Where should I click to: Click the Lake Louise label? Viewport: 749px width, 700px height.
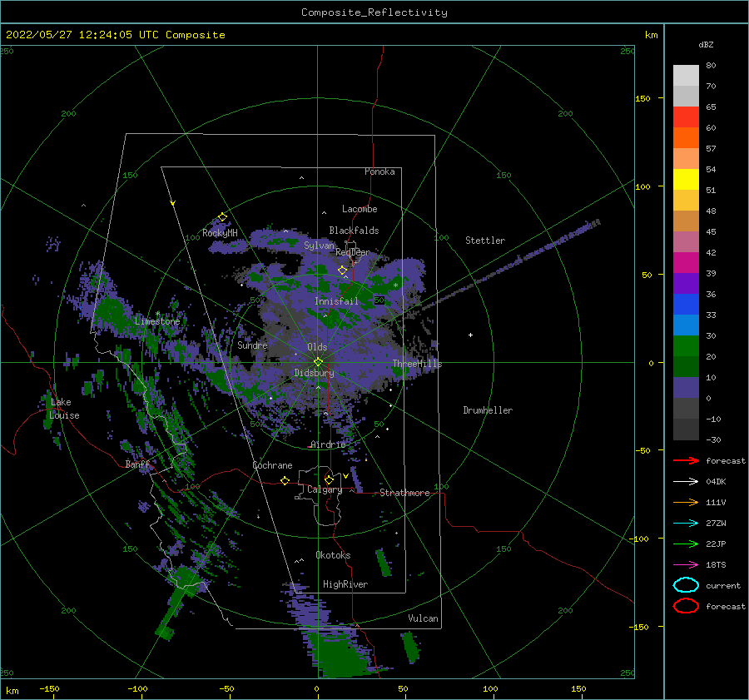coord(64,409)
